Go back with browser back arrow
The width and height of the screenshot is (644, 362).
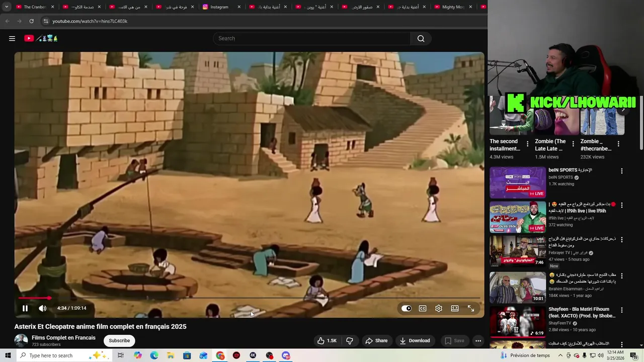tap(7, 21)
